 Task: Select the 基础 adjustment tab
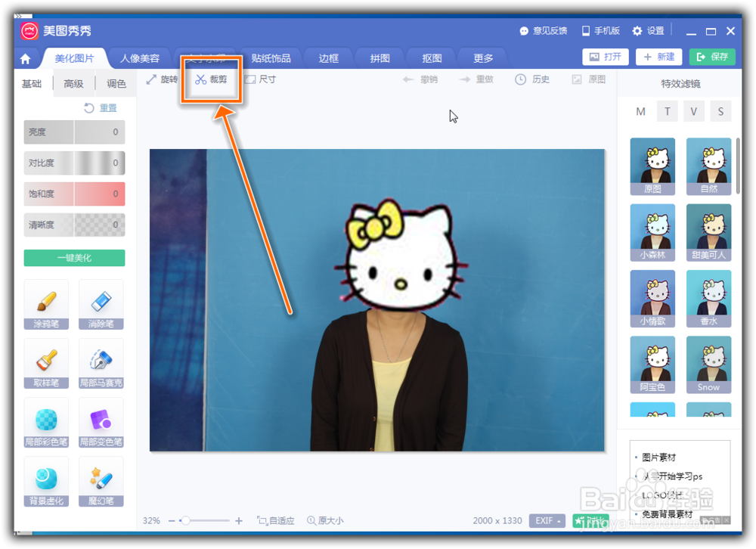coord(32,84)
